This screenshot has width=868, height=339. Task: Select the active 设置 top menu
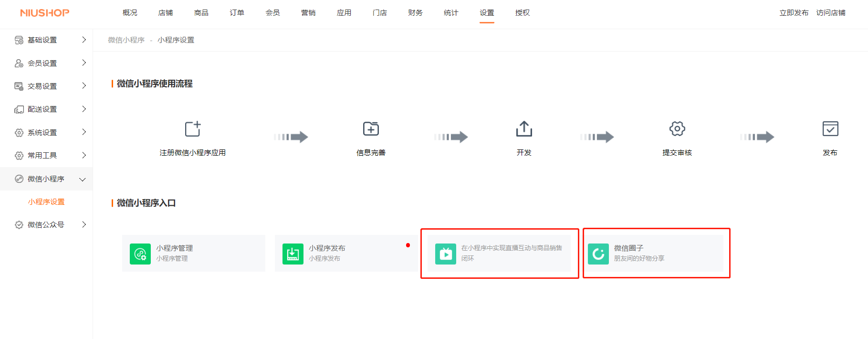(487, 13)
